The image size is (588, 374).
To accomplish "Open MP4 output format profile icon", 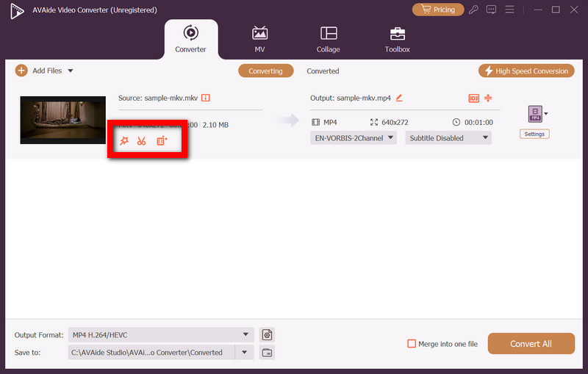I will coord(535,114).
